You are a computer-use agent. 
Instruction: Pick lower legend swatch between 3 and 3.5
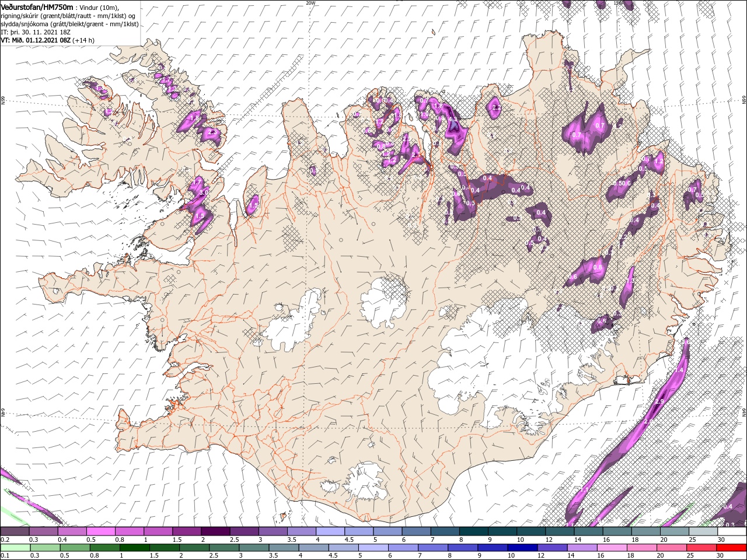(254, 548)
